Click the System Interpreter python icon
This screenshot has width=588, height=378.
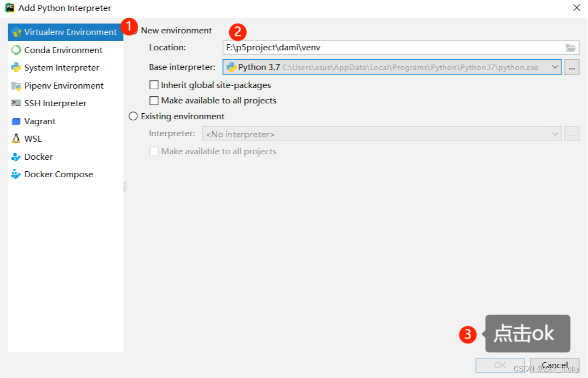16,67
